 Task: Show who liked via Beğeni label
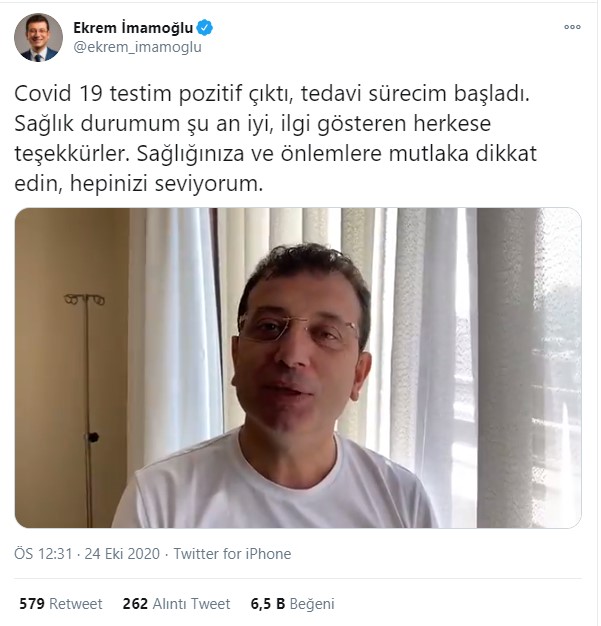[x=312, y=604]
